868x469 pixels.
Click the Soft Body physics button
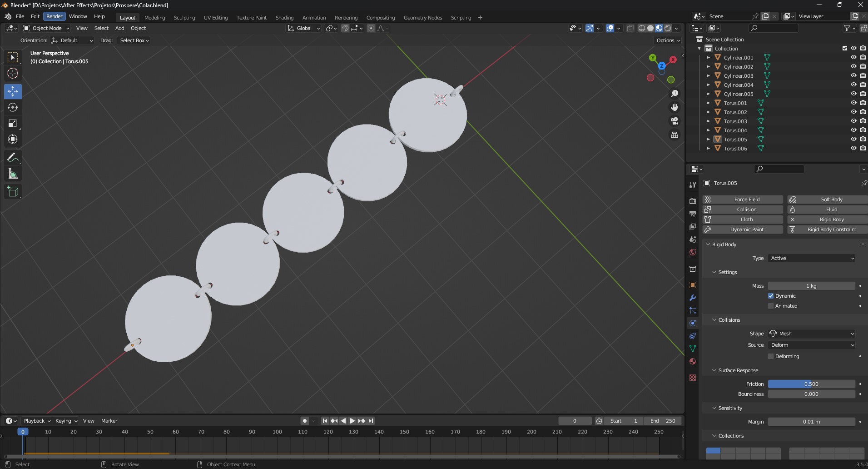pos(827,200)
